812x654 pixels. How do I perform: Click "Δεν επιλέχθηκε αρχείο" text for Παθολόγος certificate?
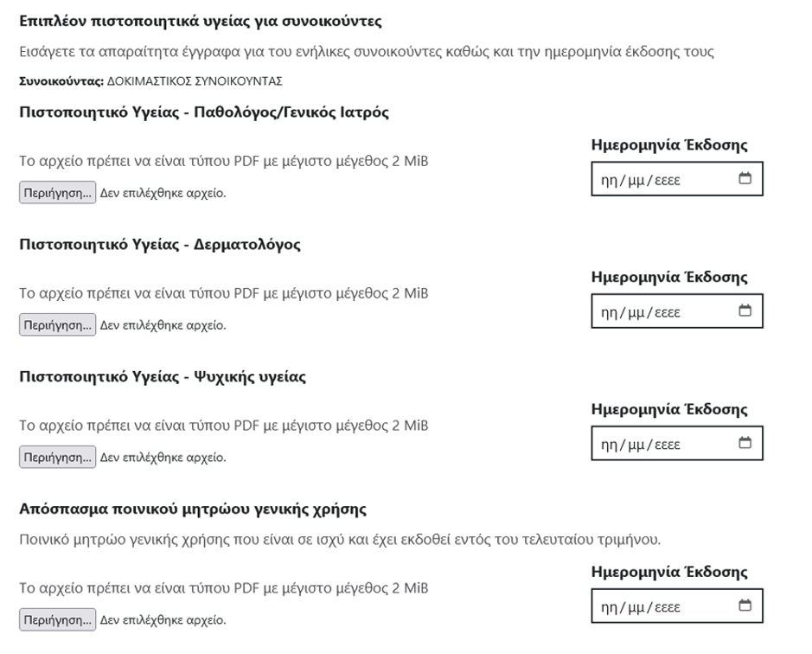click(x=163, y=193)
